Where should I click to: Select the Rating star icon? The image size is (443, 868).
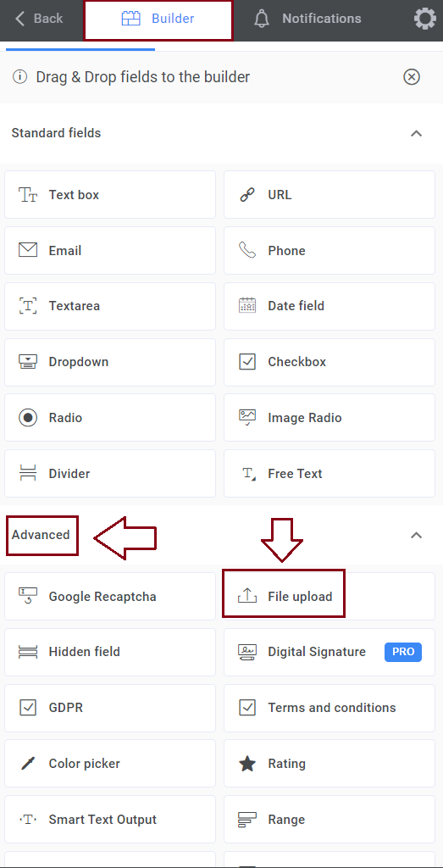247,764
